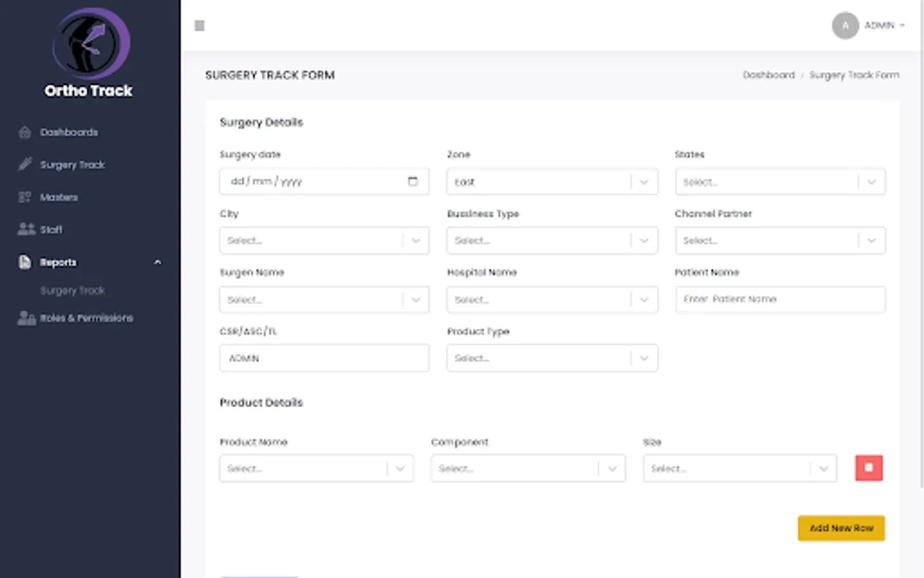
Task: Click the admin avatar circle
Action: pyautogui.click(x=845, y=26)
